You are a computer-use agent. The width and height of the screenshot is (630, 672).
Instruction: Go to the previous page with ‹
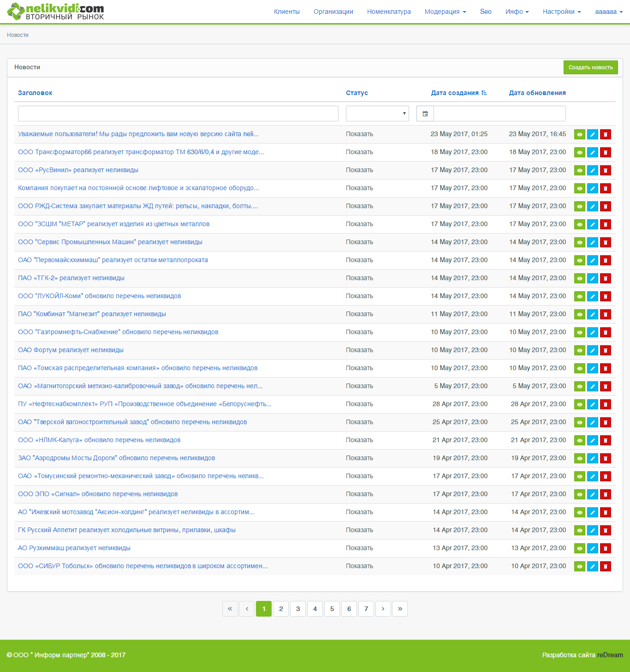247,609
